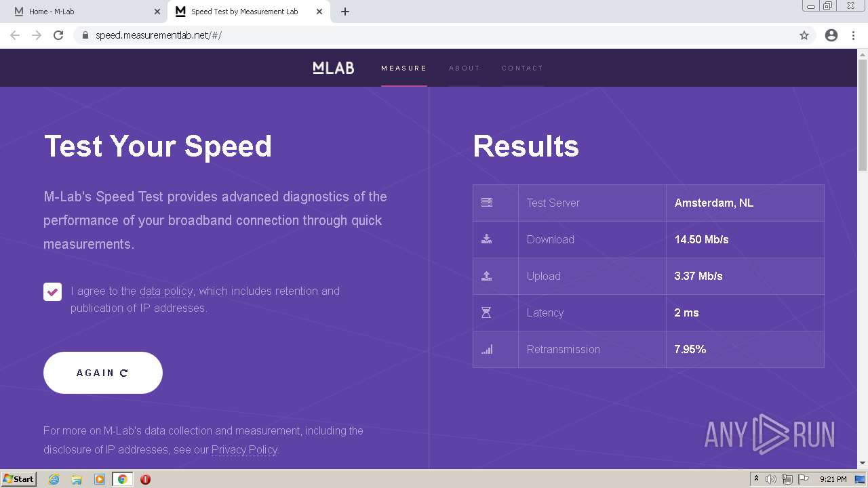Open the MEASURE navigation item
The height and width of the screenshot is (488, 868).
tap(404, 68)
